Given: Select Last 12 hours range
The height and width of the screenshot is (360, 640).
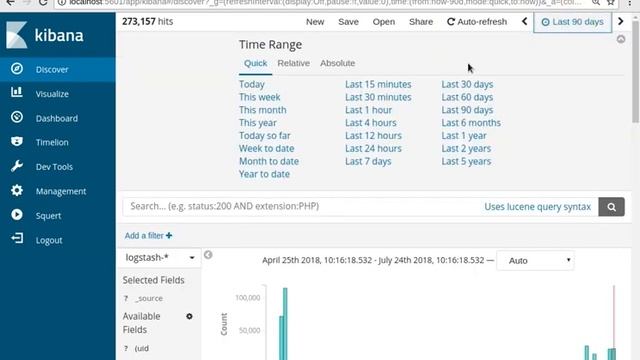Looking at the screenshot, I should tap(373, 136).
